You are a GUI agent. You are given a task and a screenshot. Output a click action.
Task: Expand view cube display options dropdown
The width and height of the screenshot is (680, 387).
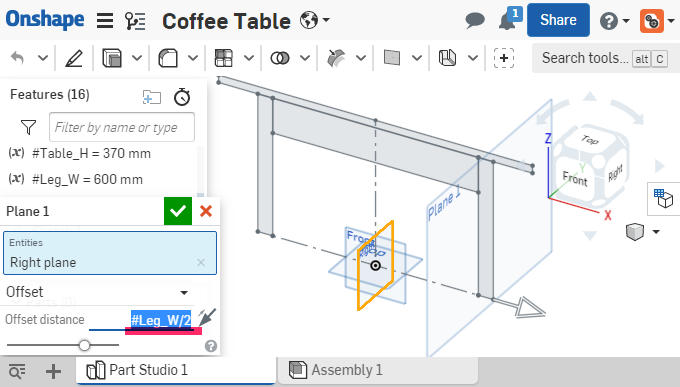point(656,232)
